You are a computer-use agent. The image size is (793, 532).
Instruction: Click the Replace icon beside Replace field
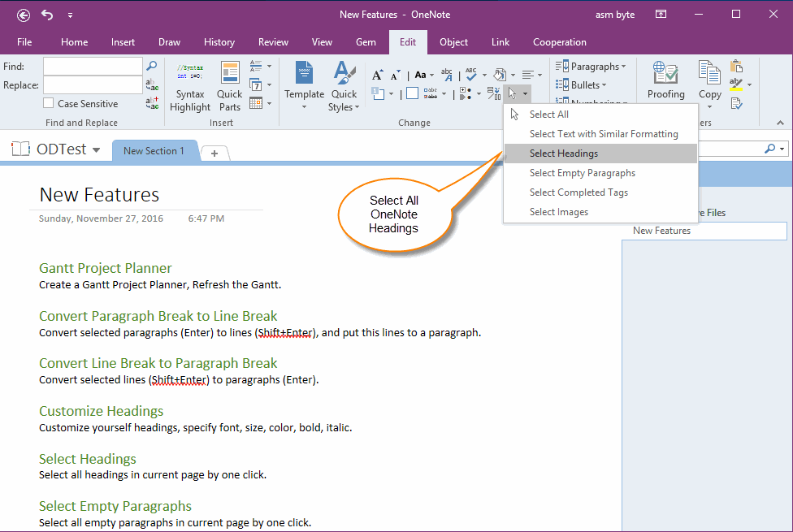pos(152,84)
